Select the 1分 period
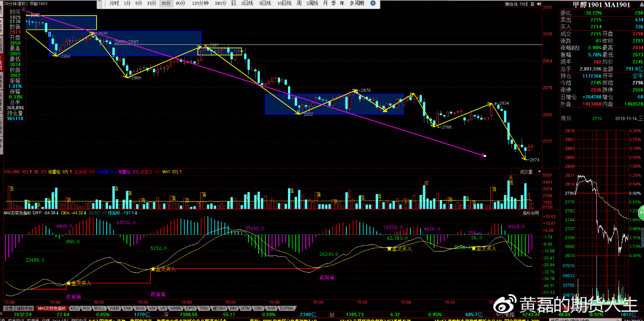644x321 pixels. (x=127, y=3)
